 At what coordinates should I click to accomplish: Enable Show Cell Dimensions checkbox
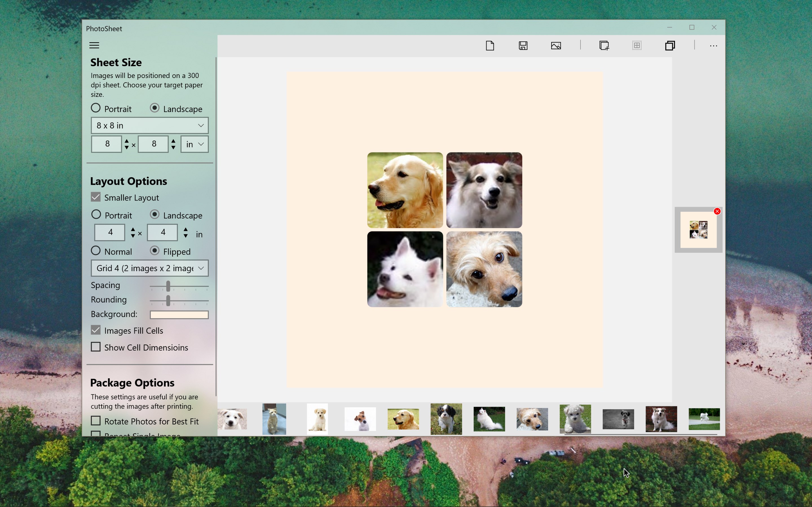tap(96, 347)
